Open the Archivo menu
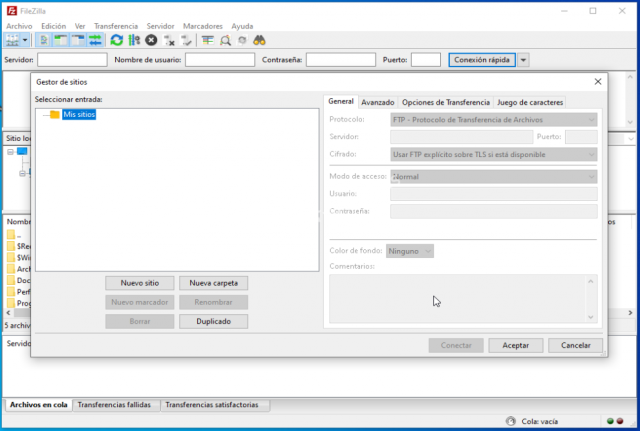This screenshot has width=640, height=431. pyautogui.click(x=19, y=26)
